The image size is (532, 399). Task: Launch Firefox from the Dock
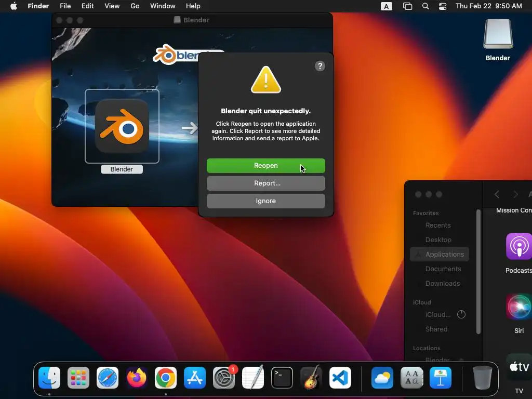[x=137, y=378]
